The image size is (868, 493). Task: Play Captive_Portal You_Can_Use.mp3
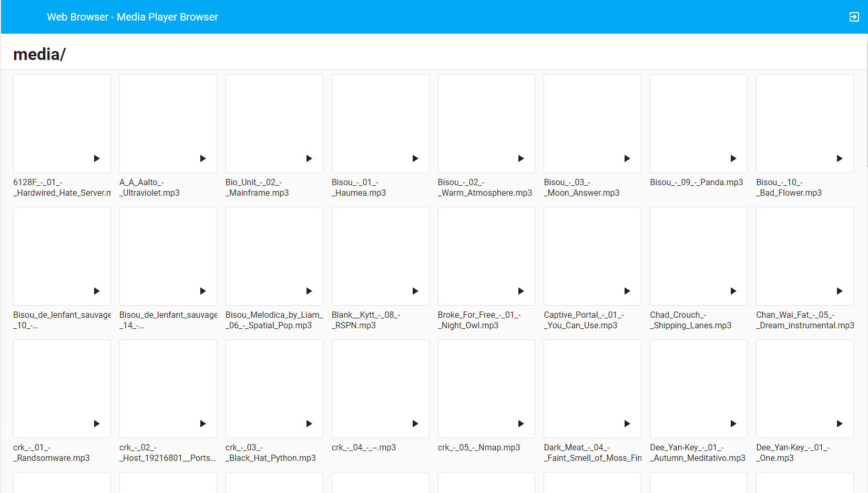pyautogui.click(x=627, y=291)
